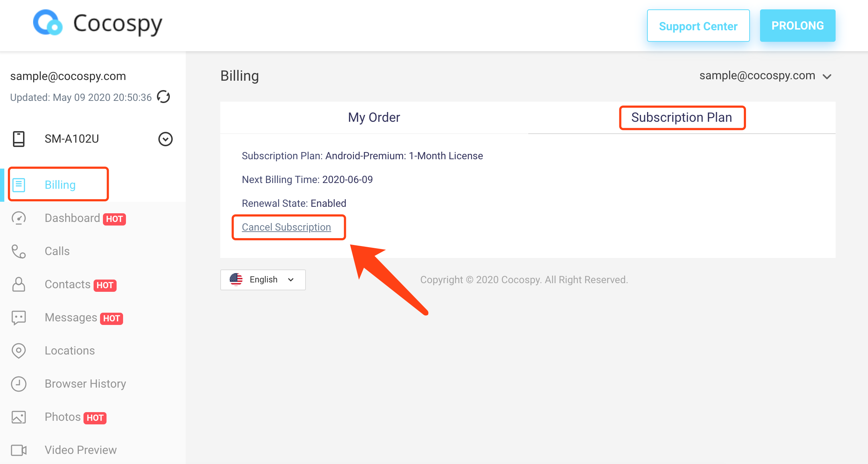The height and width of the screenshot is (464, 868).
Task: Click the Browser History clock icon
Action: click(19, 384)
